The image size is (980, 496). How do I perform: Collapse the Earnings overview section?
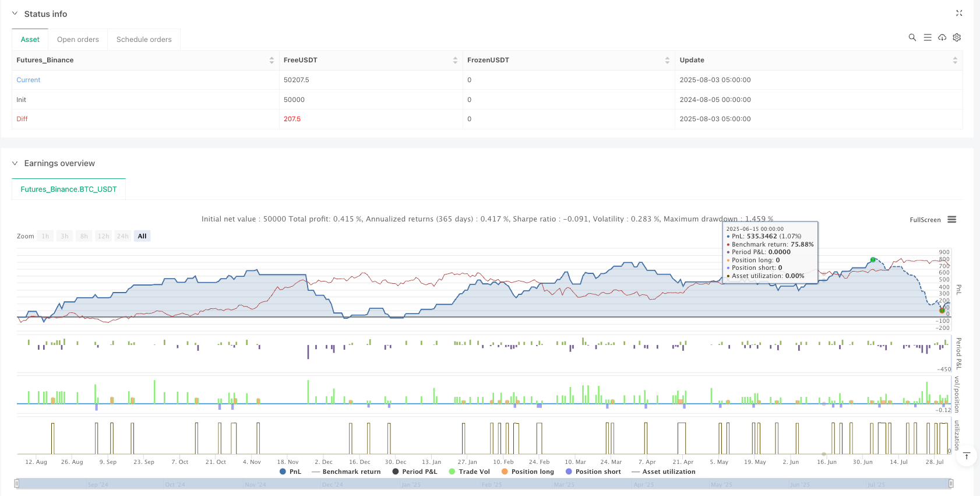[15, 163]
